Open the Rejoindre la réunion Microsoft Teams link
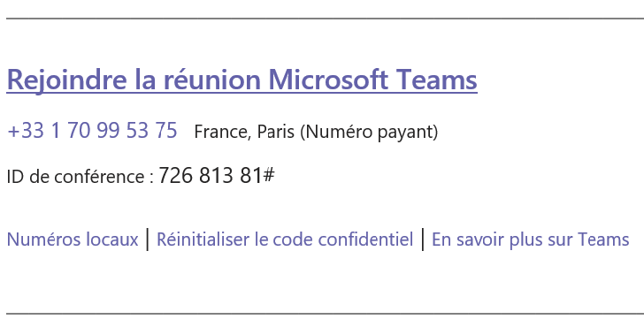644x327 pixels. tap(241, 80)
